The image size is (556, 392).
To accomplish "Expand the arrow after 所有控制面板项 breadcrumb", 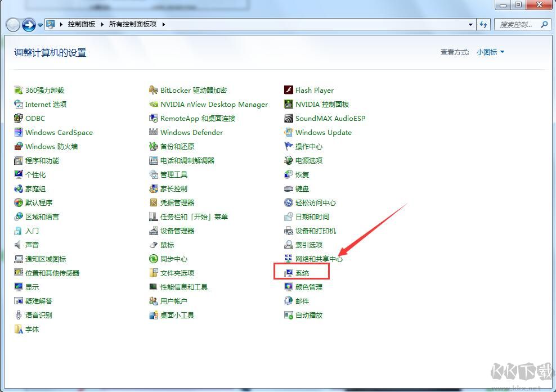I will pos(163,24).
